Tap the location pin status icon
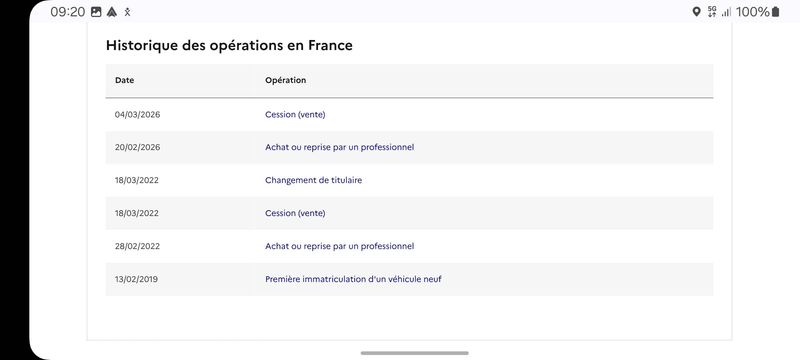 [696, 12]
